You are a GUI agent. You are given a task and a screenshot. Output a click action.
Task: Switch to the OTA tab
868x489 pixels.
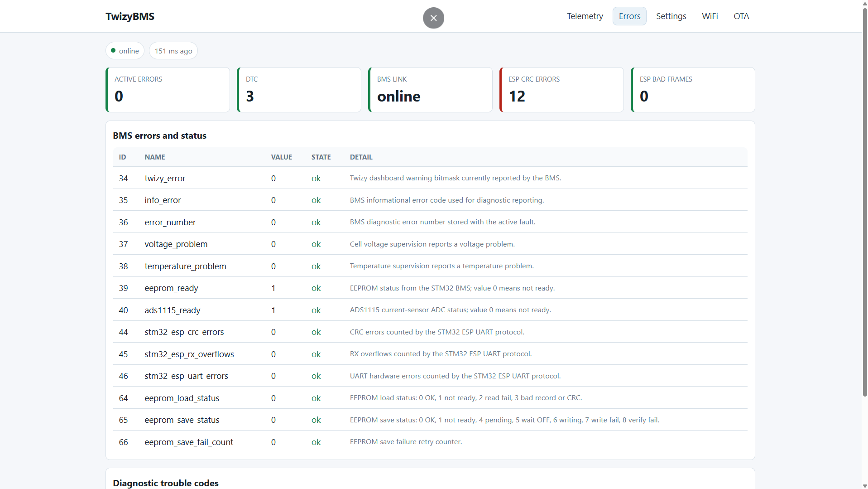(x=741, y=16)
